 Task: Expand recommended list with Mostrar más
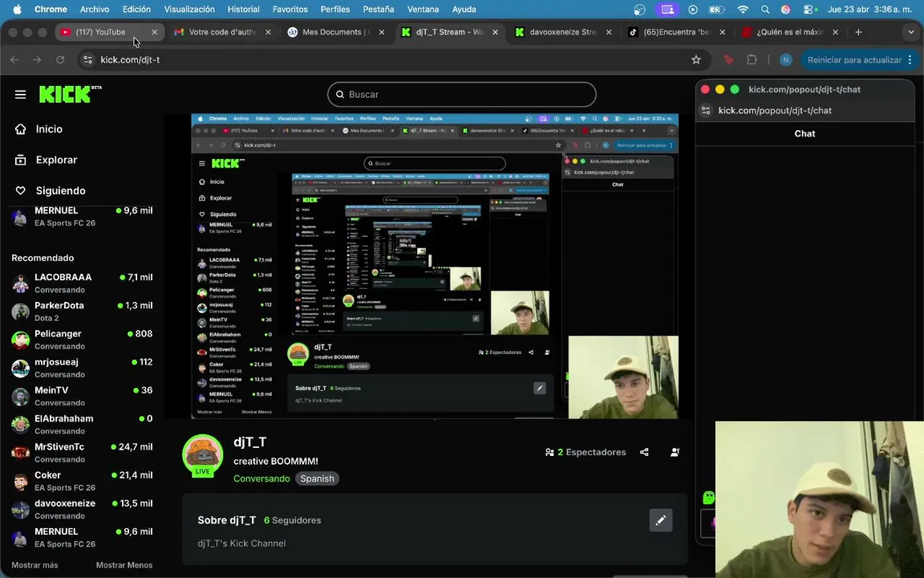(34, 565)
